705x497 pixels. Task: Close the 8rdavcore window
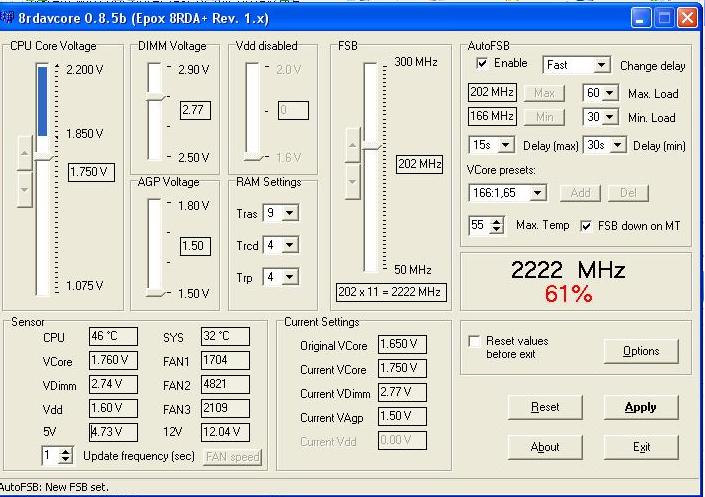687,18
